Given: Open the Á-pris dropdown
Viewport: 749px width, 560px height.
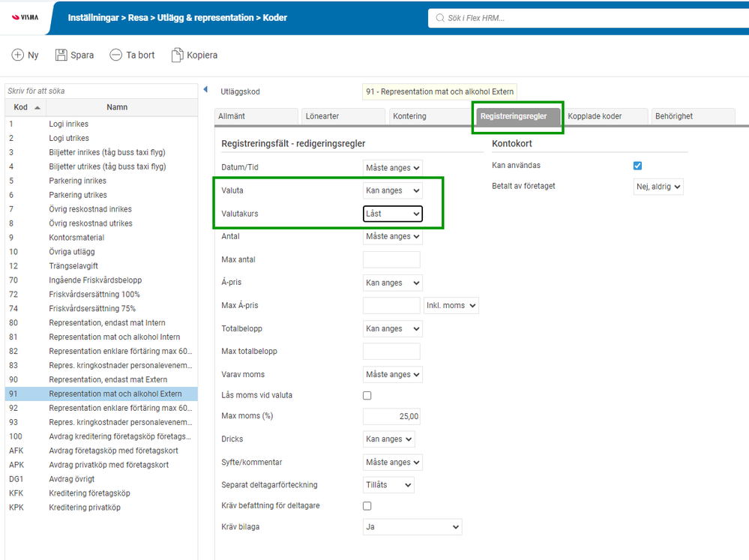Looking at the screenshot, I should click(x=393, y=283).
